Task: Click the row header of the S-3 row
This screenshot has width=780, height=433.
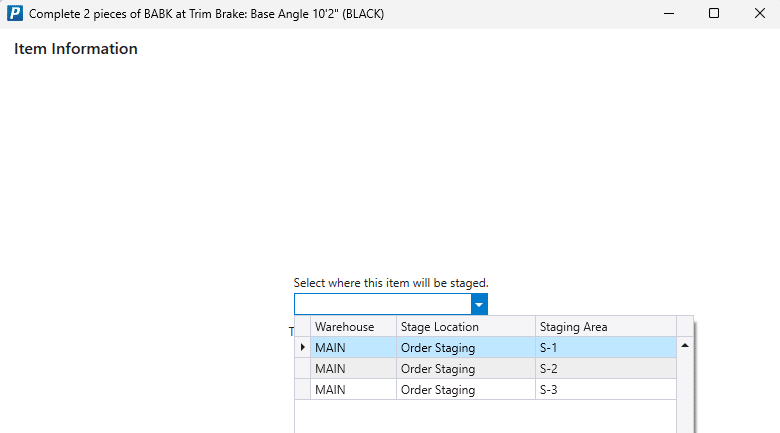Action: click(x=302, y=390)
